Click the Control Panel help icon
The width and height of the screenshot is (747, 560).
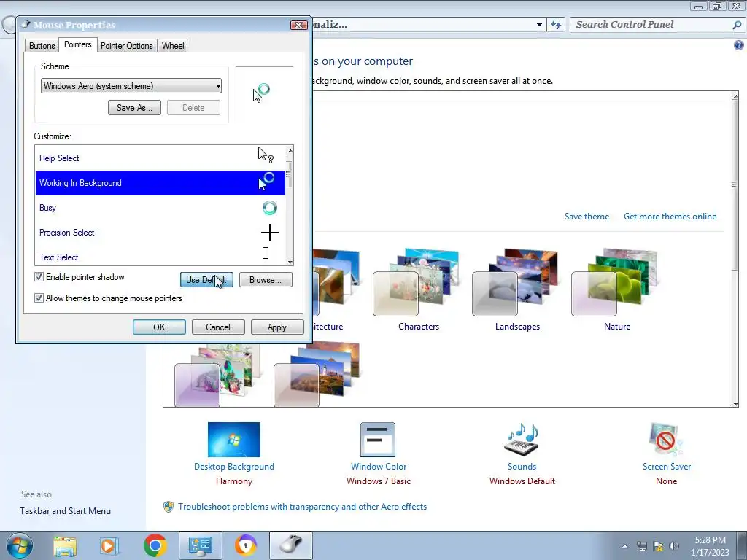(738, 45)
